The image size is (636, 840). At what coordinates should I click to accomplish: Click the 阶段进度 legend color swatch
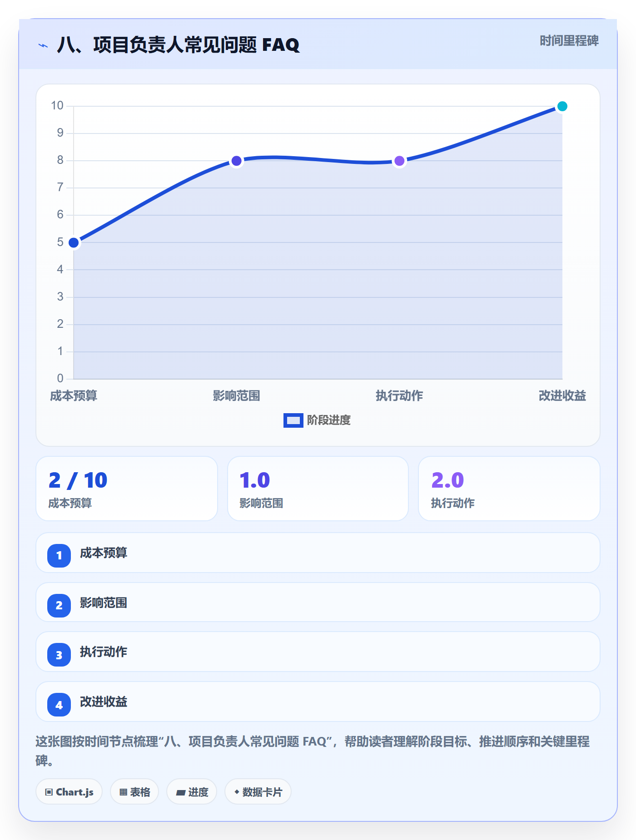(293, 420)
